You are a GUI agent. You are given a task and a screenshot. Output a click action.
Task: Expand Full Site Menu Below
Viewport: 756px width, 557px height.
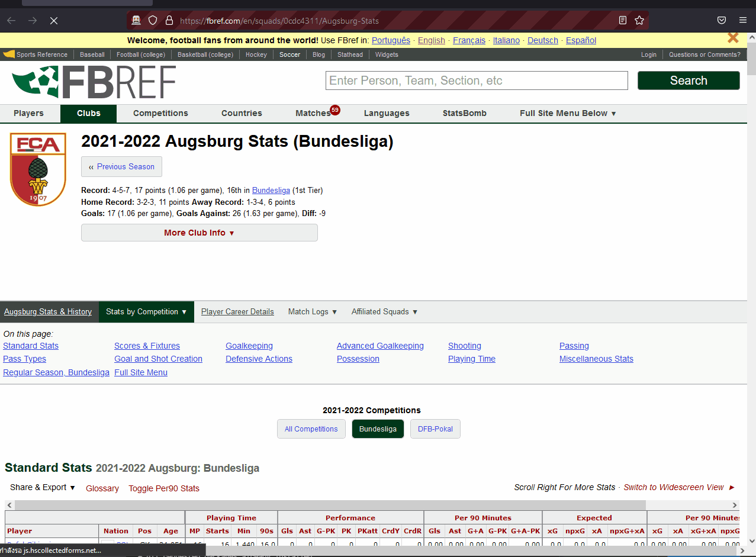point(568,113)
